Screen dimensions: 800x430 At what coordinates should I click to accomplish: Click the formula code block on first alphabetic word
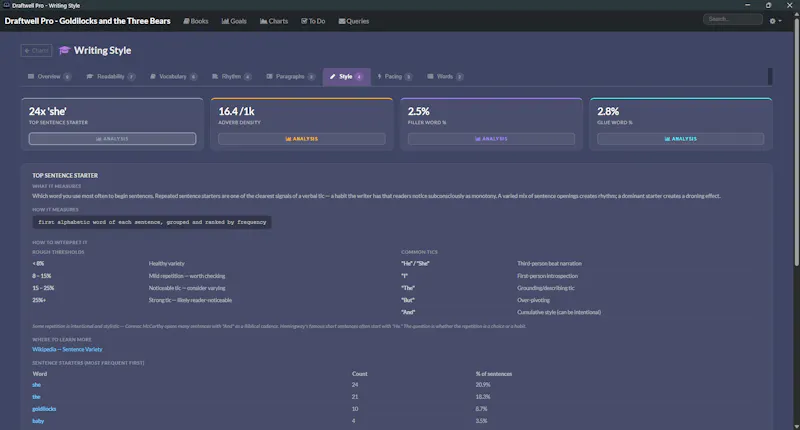click(152, 222)
